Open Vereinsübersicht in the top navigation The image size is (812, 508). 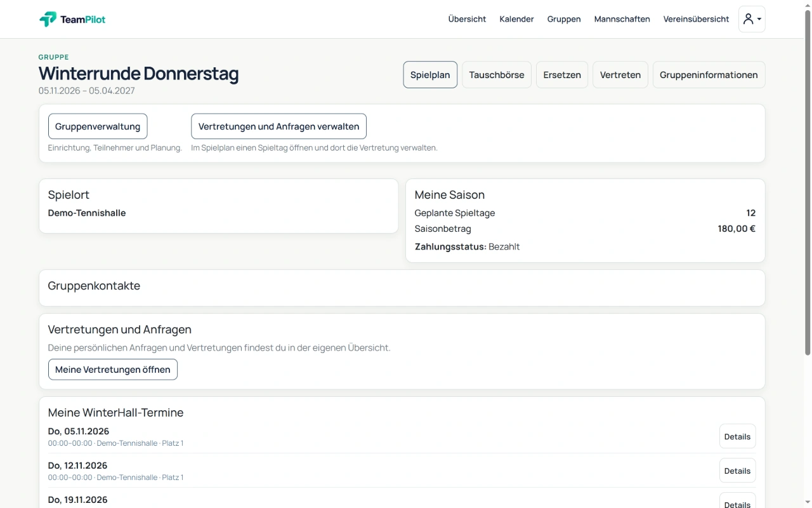(696, 19)
